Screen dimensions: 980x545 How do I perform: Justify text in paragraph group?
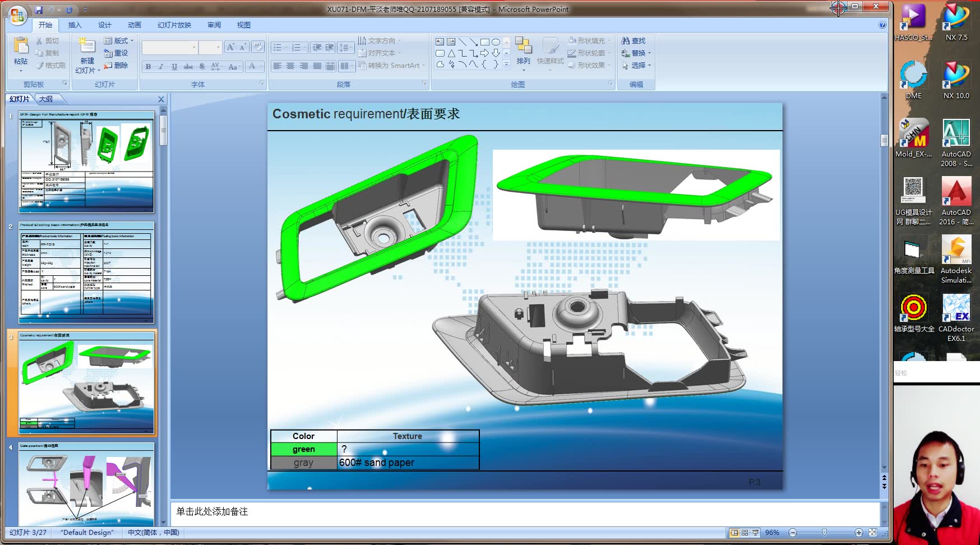point(317,66)
